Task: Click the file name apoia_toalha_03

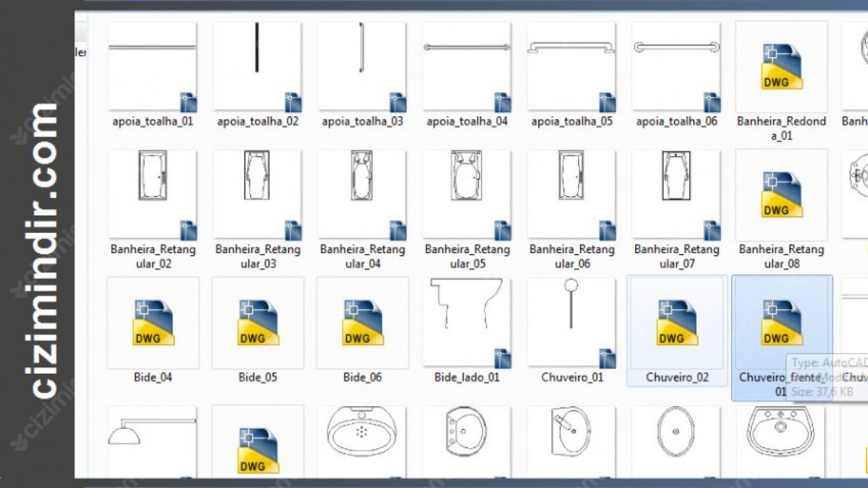Action: pyautogui.click(x=363, y=121)
